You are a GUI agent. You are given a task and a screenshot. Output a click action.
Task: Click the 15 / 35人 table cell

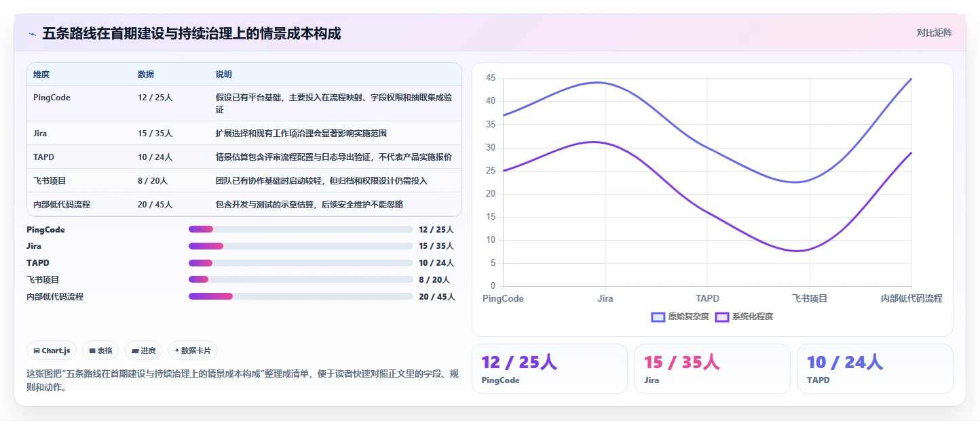[155, 134]
